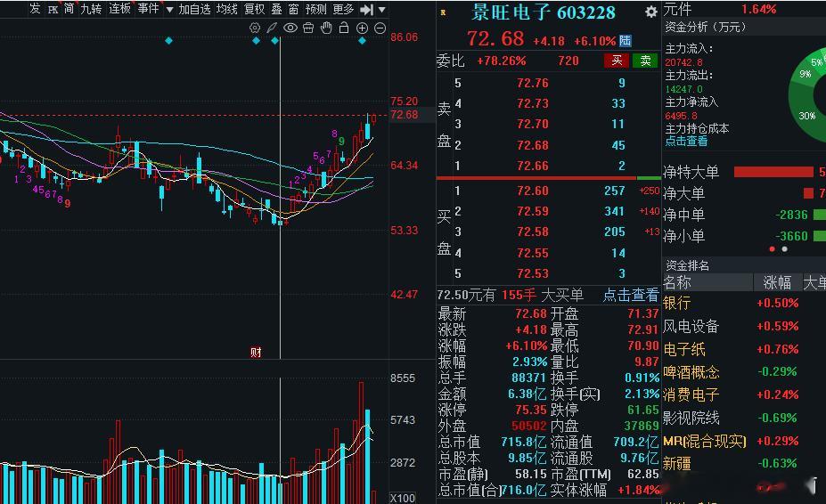Click the 总市值 715.8亿 value

point(524,442)
